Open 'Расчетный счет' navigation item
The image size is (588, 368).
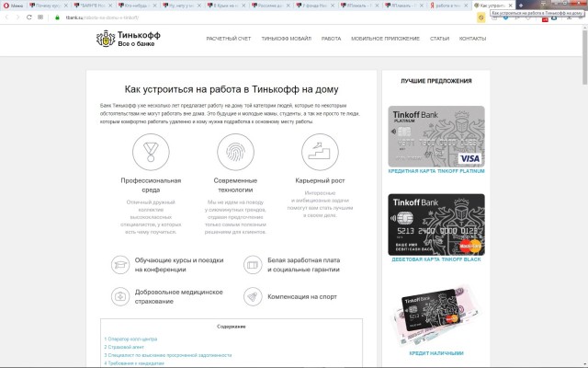[229, 39]
